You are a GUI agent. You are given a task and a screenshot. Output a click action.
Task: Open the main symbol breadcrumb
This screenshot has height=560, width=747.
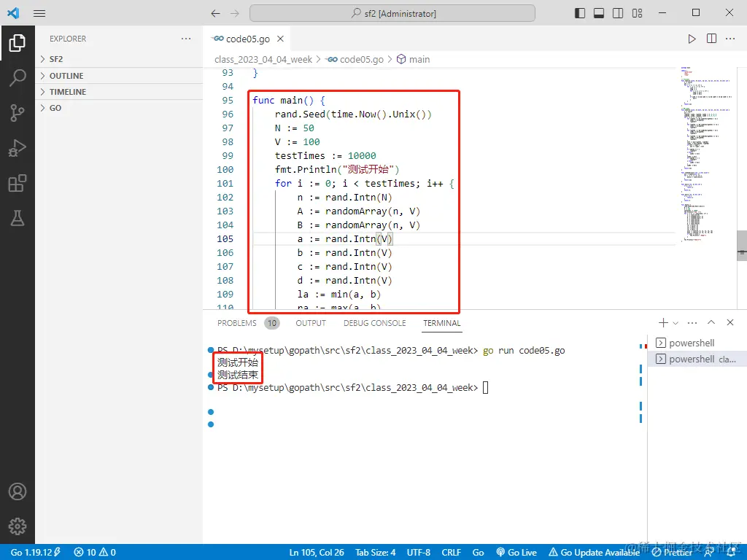click(x=414, y=60)
